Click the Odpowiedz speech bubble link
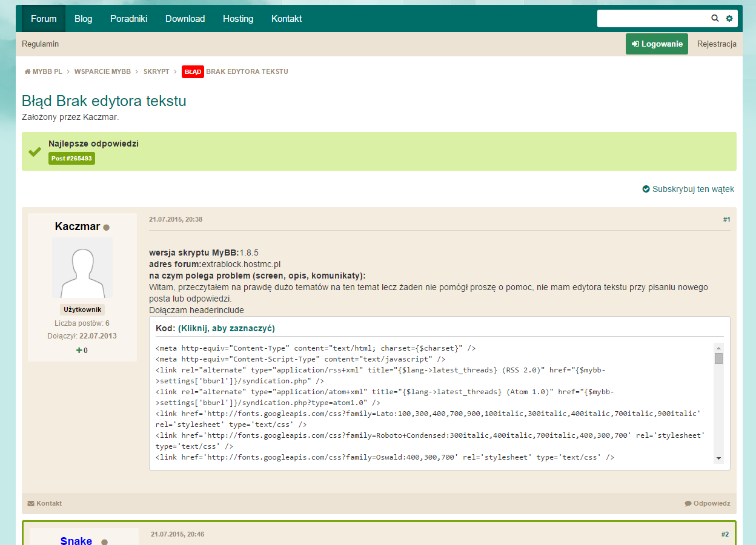This screenshot has width=756, height=545. [708, 503]
